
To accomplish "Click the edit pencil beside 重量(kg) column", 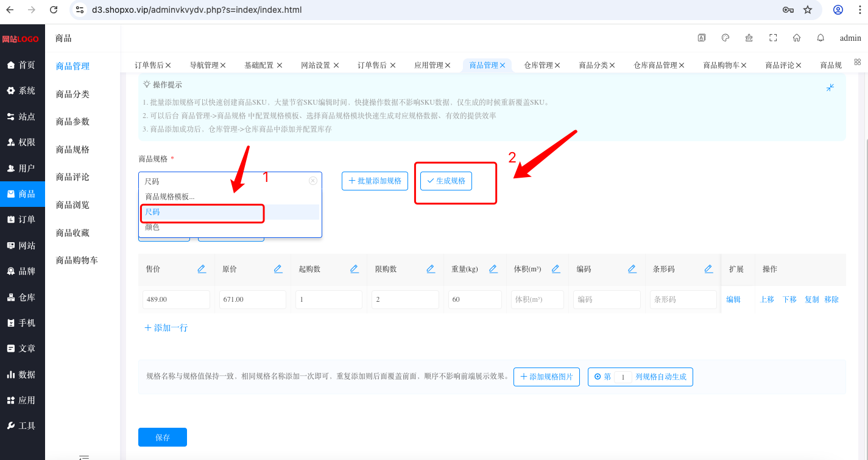I will tap(493, 269).
